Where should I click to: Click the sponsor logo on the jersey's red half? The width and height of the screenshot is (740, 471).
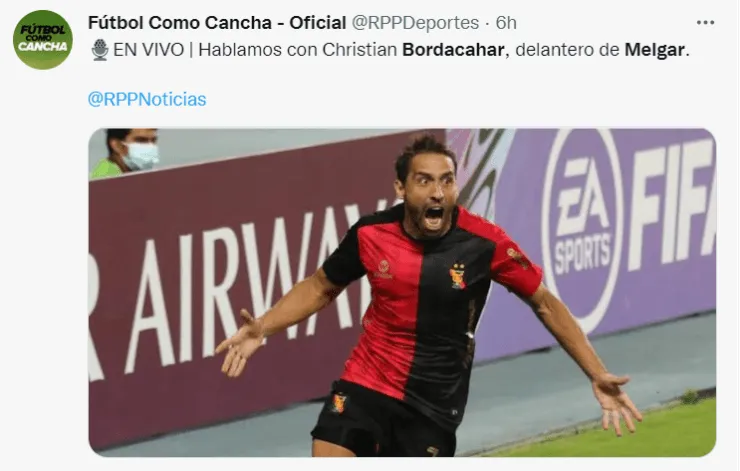pos(383,269)
